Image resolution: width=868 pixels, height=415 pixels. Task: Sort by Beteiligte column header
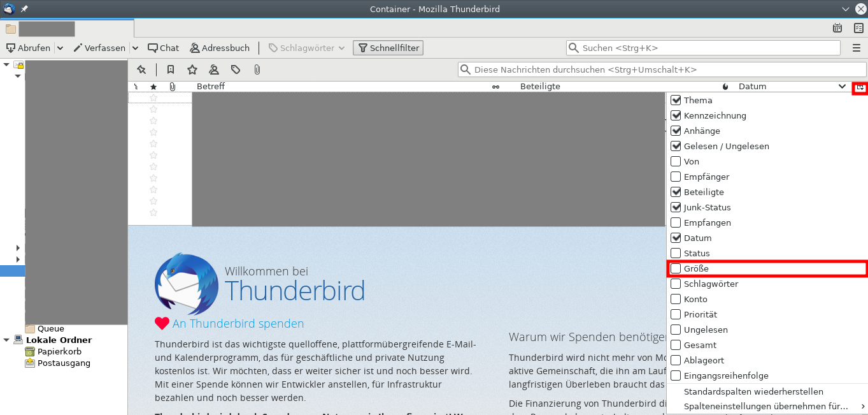[x=540, y=87]
